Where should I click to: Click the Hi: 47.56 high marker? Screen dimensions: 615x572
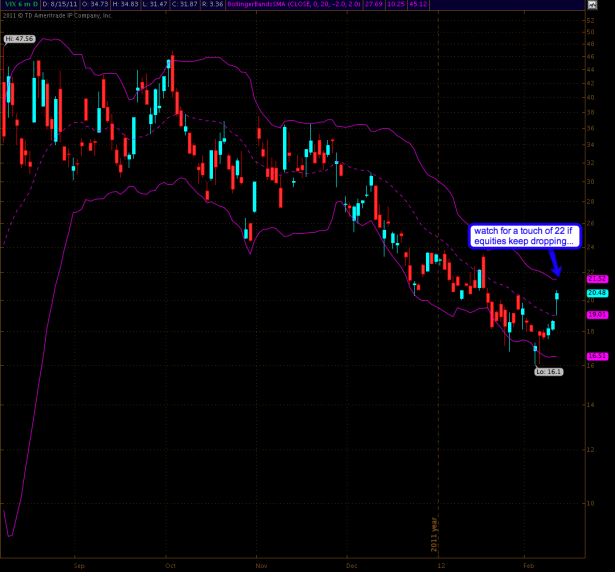[x=17, y=38]
